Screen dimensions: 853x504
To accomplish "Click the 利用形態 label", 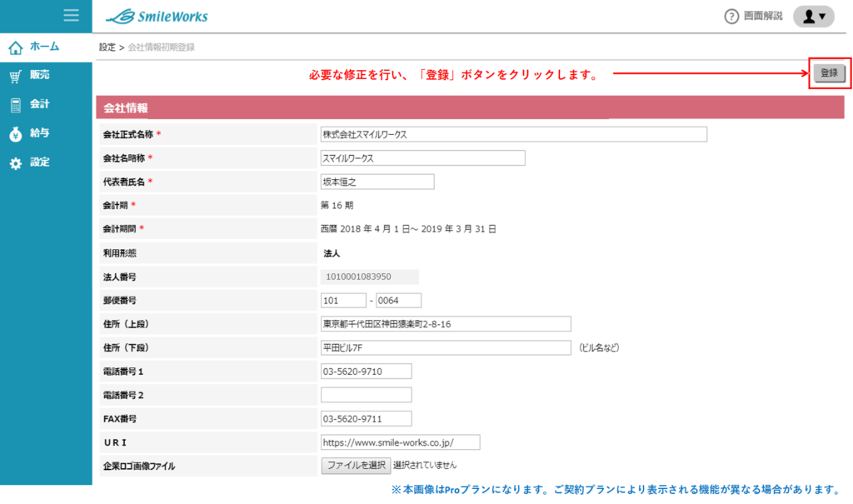I will tap(120, 253).
